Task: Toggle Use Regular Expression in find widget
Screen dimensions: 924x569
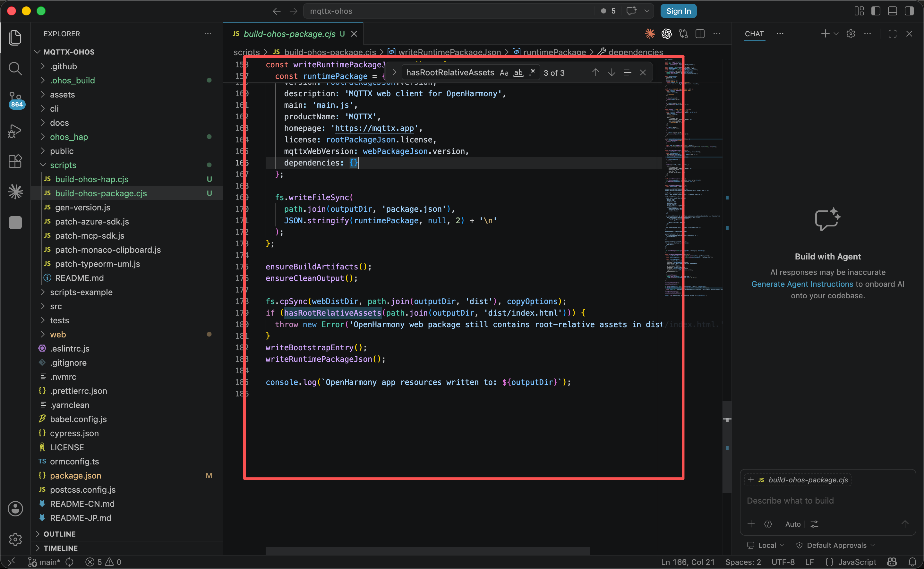Action: [532, 72]
